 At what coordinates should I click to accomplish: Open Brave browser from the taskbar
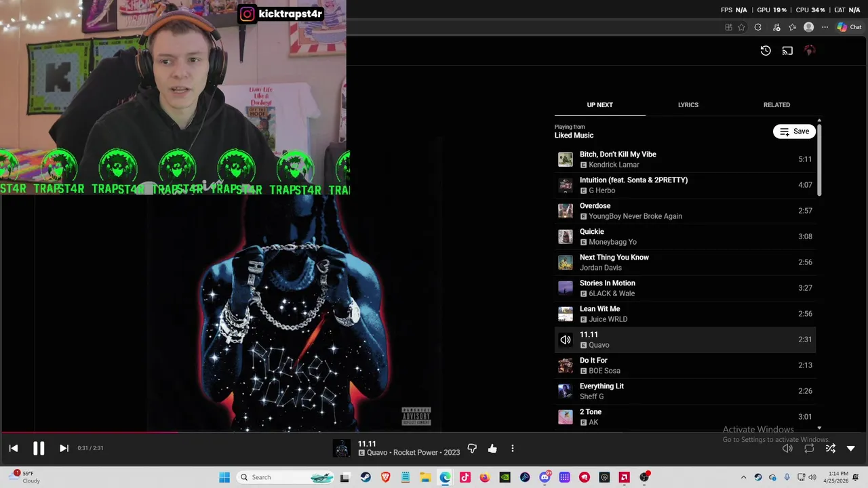point(386,477)
